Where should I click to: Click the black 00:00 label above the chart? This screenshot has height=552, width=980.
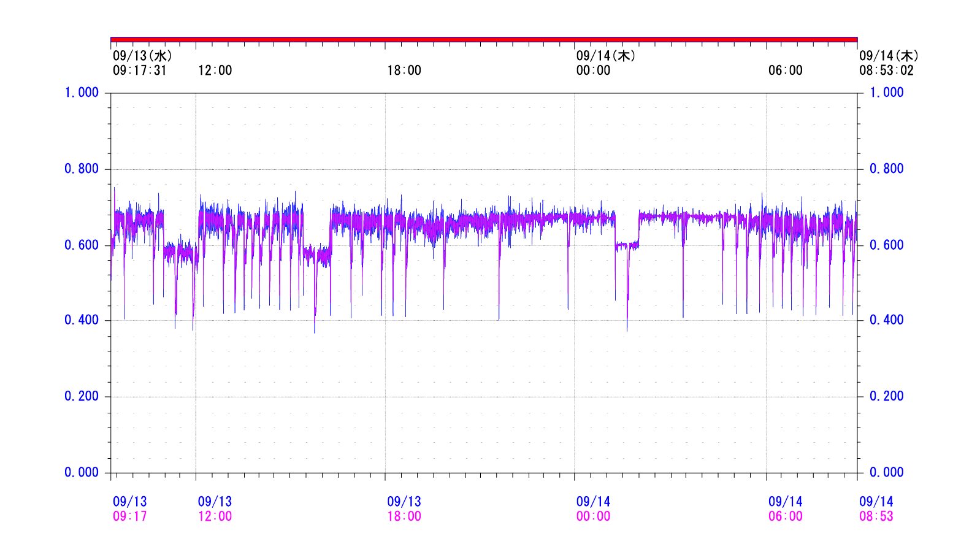coord(593,71)
